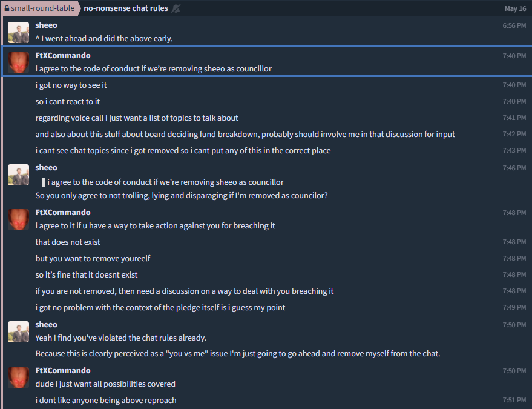Open sheeo's avatar at the 7:50 PM message
Screen dimensions: 532x409
click(x=18, y=331)
